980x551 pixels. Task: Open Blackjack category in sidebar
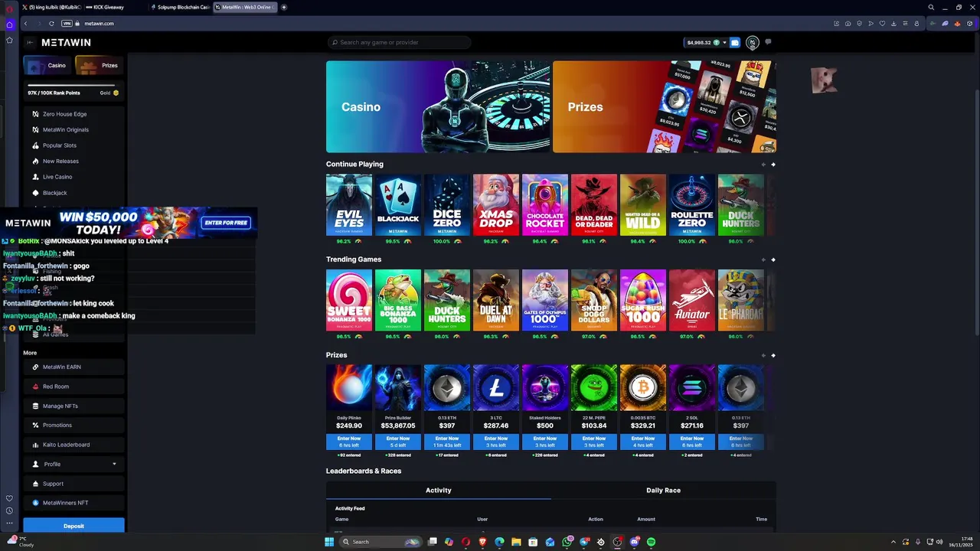tap(73, 193)
